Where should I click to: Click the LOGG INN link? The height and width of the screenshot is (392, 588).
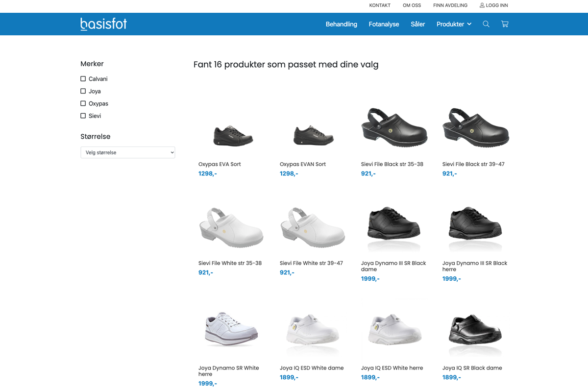point(497,5)
